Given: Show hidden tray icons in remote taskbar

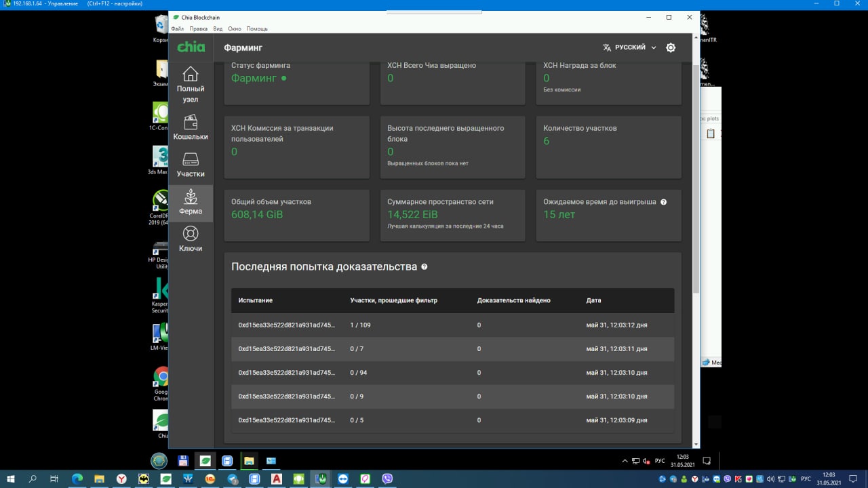Looking at the screenshot, I should tap(625, 461).
